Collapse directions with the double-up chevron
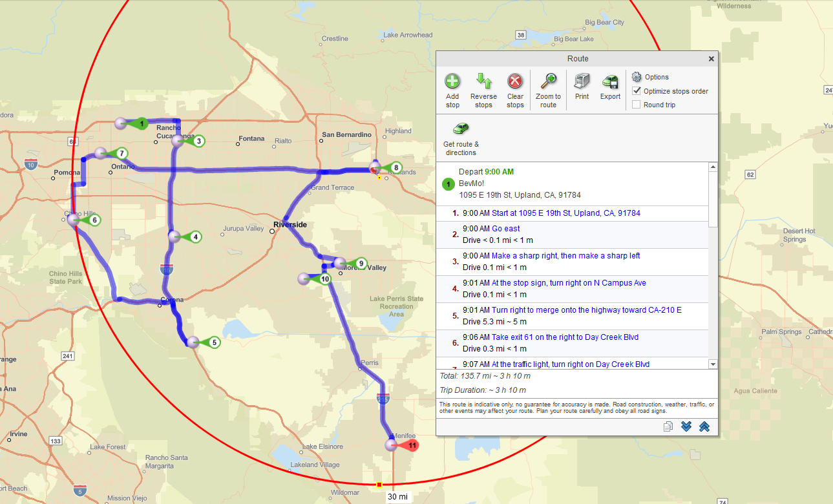Screen dimensions: 833x504 [704, 426]
